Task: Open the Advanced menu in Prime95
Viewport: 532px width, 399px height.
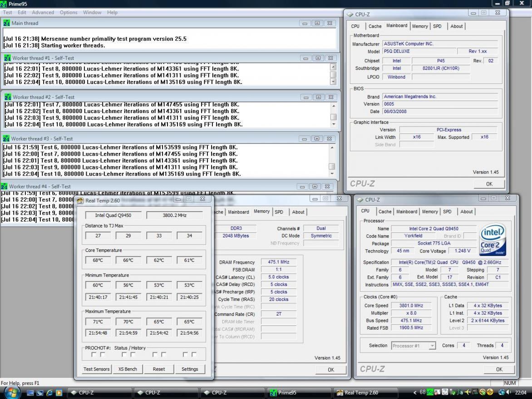Action: (x=43, y=12)
